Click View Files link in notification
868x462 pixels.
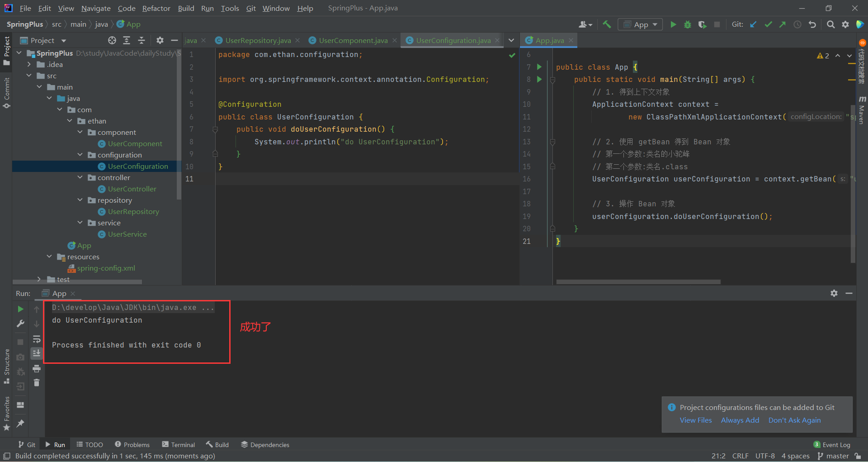pyautogui.click(x=696, y=420)
